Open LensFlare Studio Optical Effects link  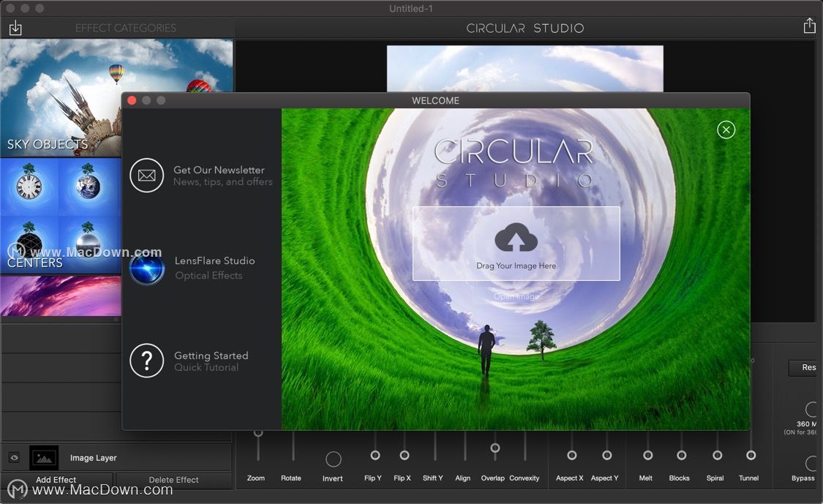click(x=214, y=268)
